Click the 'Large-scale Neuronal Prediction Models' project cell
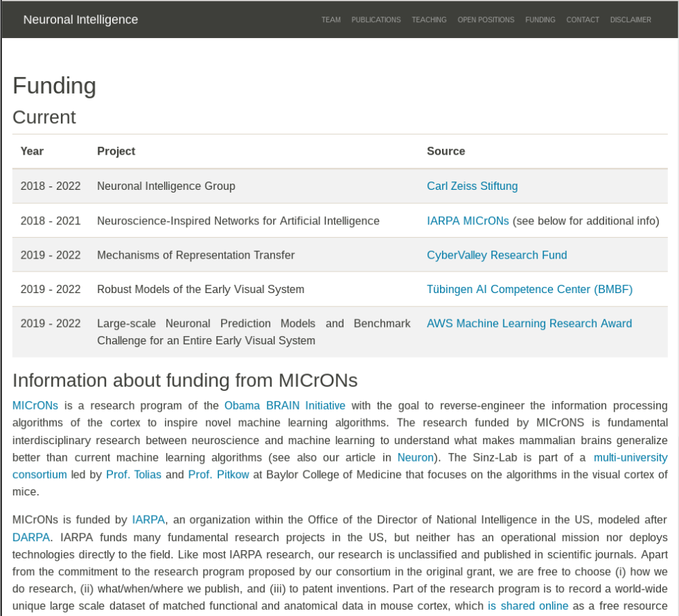 (x=254, y=333)
